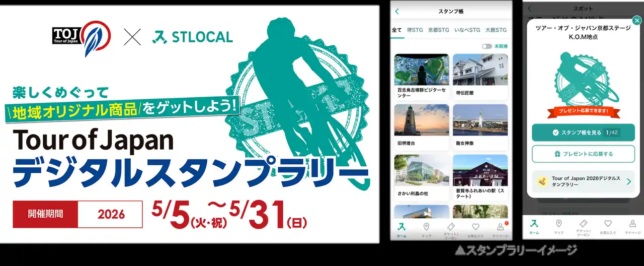Switch to the 京都STG tab
644x266 pixels.
coord(438,30)
